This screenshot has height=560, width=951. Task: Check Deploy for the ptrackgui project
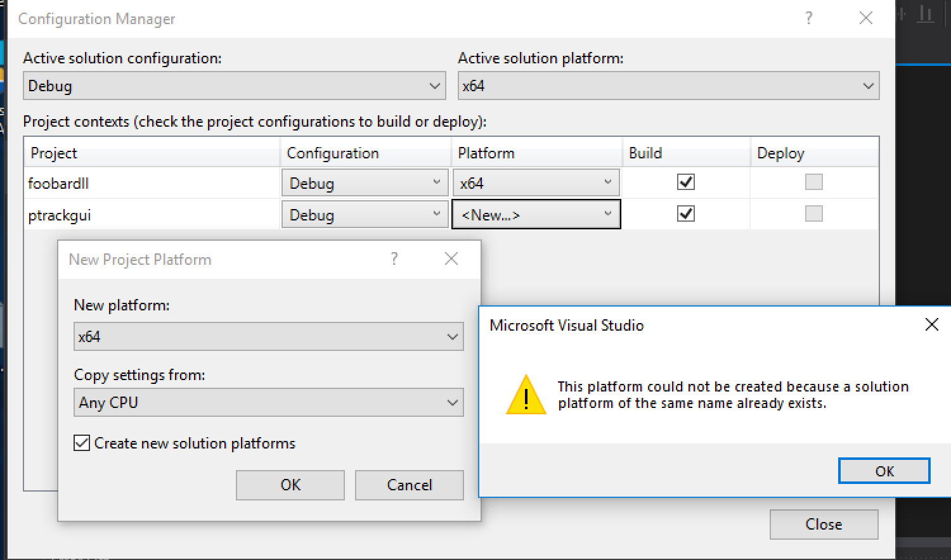click(x=814, y=213)
